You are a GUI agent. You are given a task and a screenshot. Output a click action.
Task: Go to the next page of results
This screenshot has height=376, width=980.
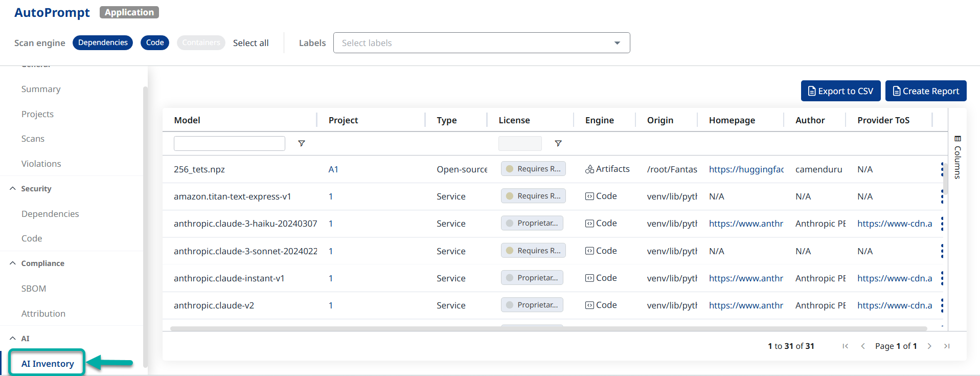coord(929,346)
